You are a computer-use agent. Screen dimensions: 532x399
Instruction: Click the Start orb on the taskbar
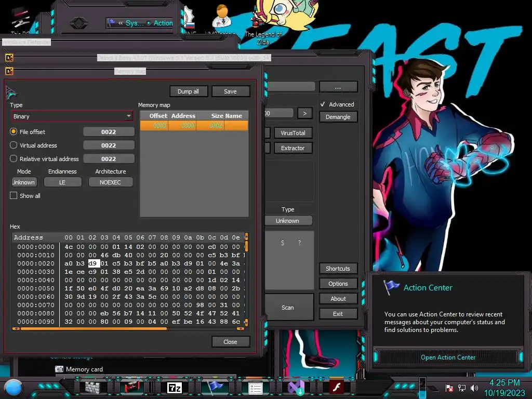click(x=13, y=388)
